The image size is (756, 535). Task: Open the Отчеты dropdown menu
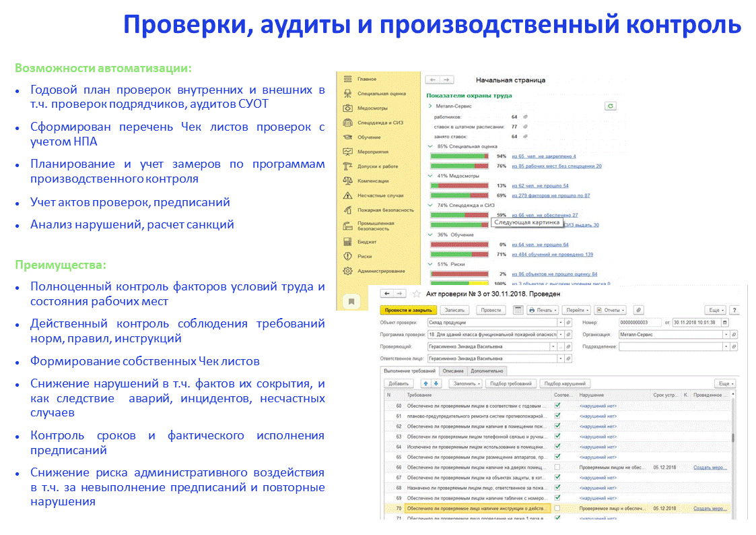pos(611,310)
